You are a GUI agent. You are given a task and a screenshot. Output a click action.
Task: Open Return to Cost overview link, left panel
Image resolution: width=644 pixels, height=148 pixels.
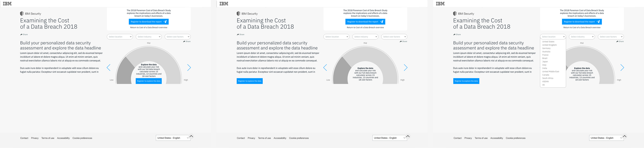(x=149, y=28)
